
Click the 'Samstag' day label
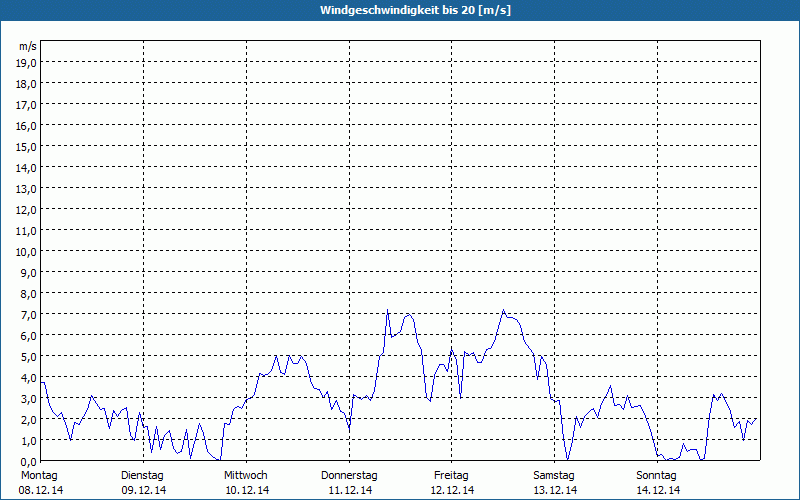pos(554,476)
